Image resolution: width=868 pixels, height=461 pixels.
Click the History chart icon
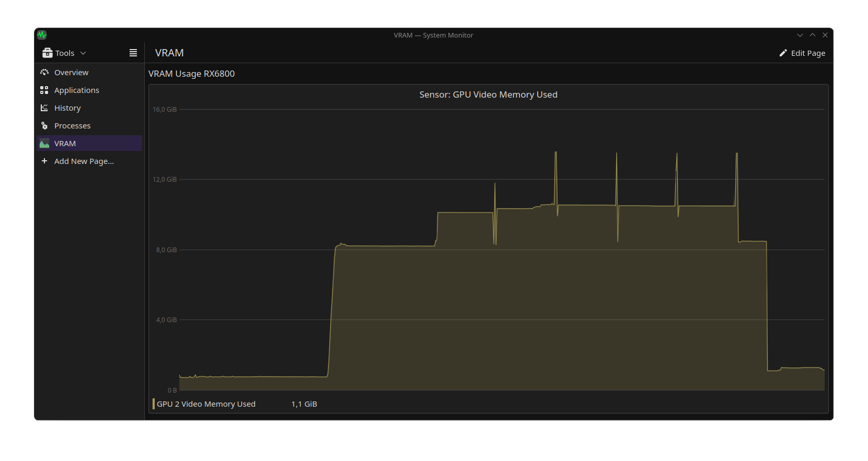pos(44,108)
